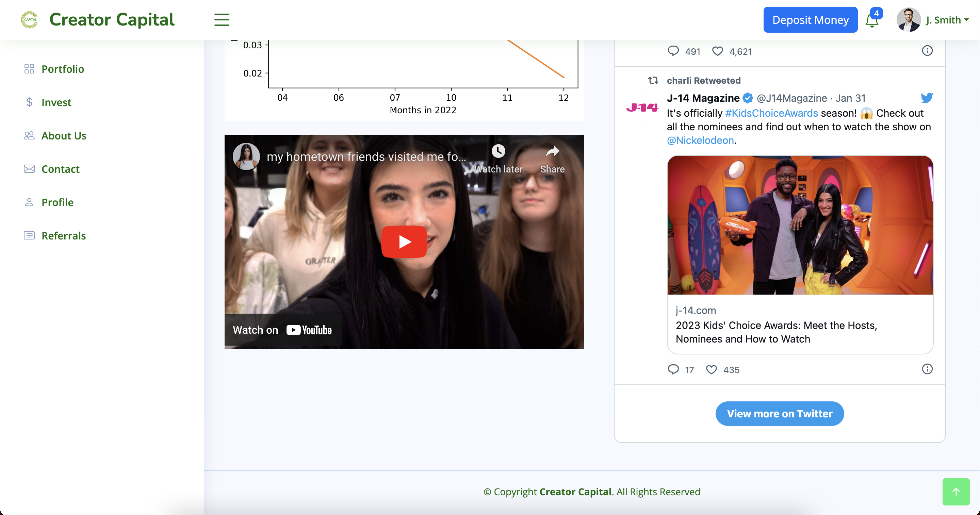Open video on YouTube via logo

[x=309, y=330]
